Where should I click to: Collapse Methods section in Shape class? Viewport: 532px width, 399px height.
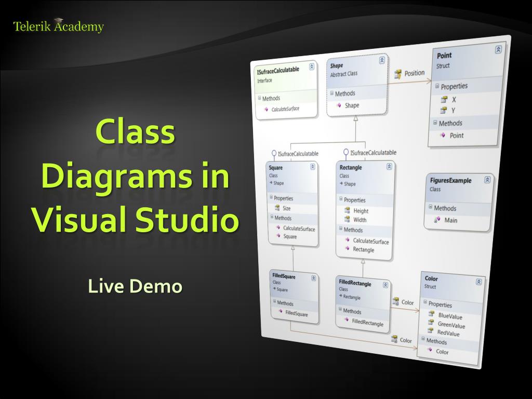coord(332,93)
